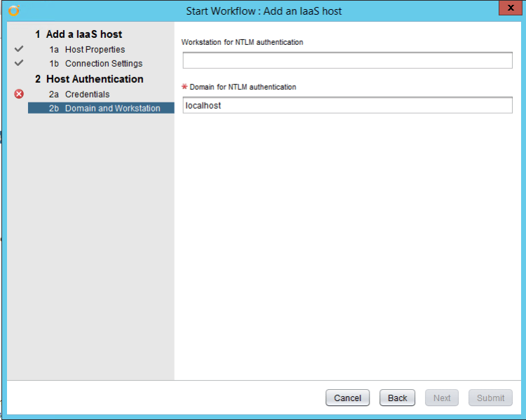Focus the Workstation for NTLM authentication field
The height and width of the screenshot is (420, 526).
[x=347, y=61]
